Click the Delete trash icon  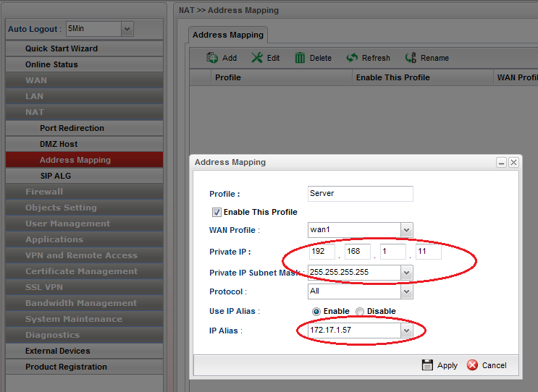pyautogui.click(x=300, y=58)
